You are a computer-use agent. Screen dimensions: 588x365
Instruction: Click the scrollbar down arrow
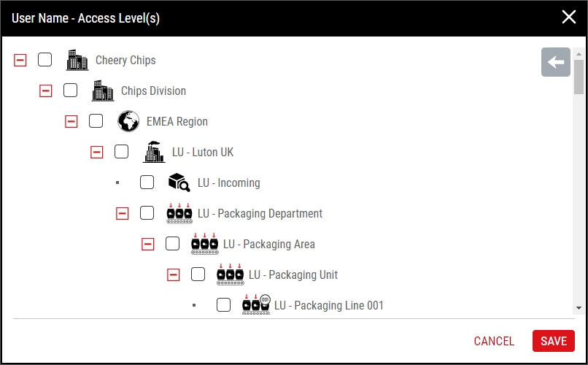(579, 308)
